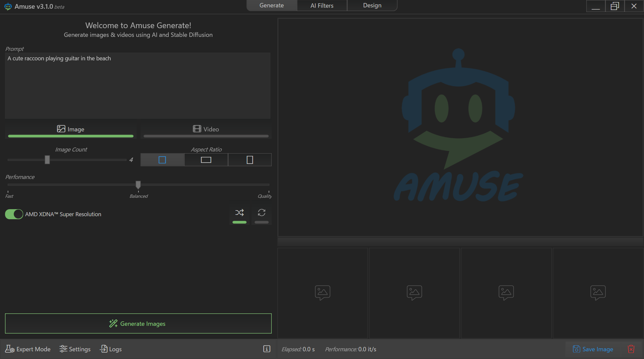Click the Image Count value '4'

pos(131,160)
